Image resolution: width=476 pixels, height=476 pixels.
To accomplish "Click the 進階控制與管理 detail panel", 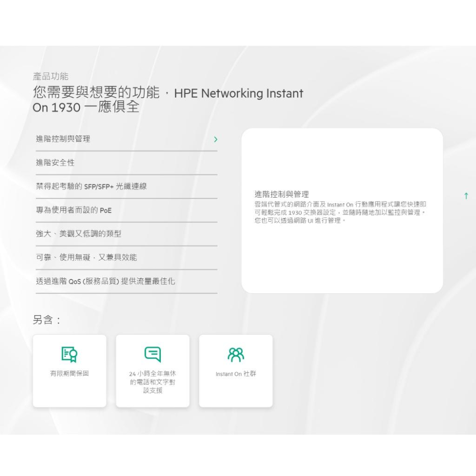I will click(x=343, y=209).
